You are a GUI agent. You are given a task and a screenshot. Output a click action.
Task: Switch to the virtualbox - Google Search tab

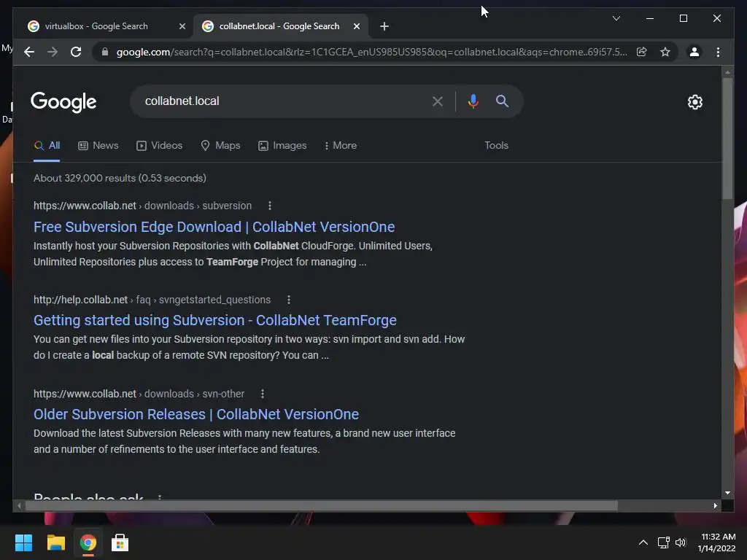[x=96, y=26]
